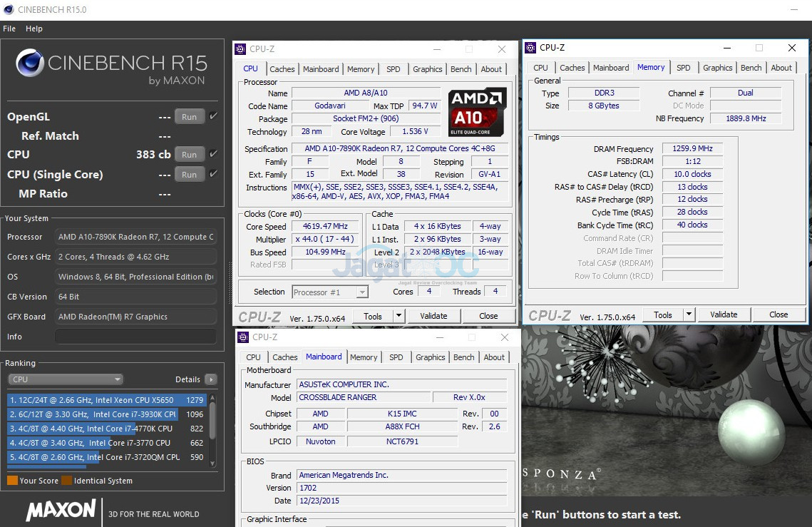Screen dimensions: 812x527
Task: Select the Intel Core i7-3930K ranking row
Action: point(107,414)
